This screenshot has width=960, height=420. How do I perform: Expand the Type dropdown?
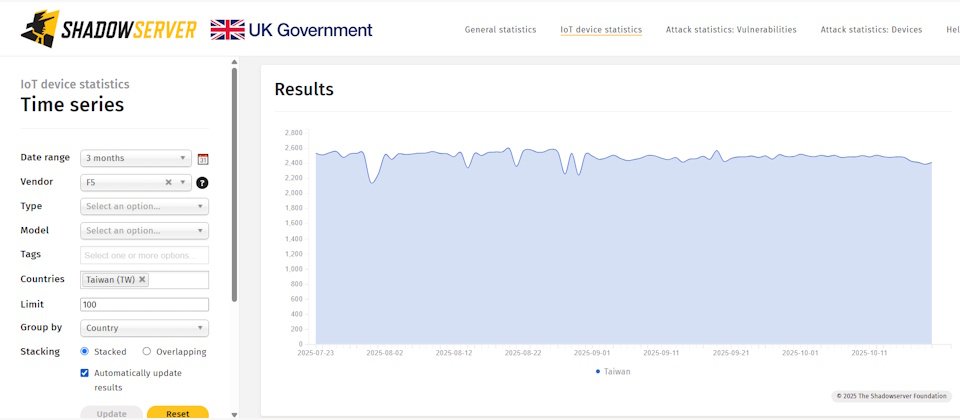point(144,207)
